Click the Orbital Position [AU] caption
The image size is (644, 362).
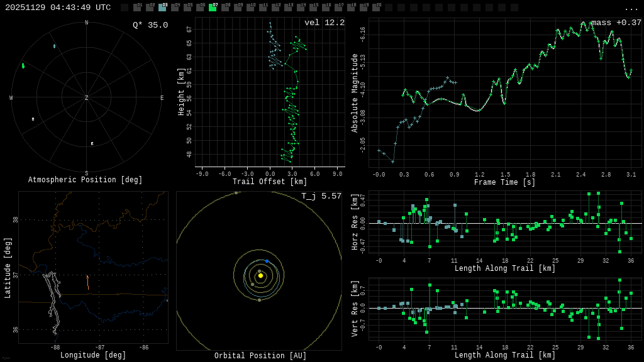pyautogui.click(x=260, y=356)
